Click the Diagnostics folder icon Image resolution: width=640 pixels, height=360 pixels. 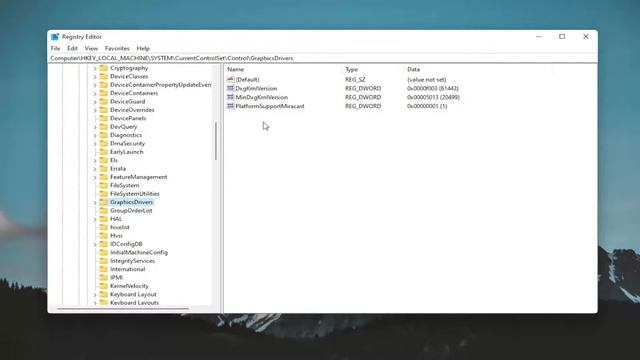[104, 135]
